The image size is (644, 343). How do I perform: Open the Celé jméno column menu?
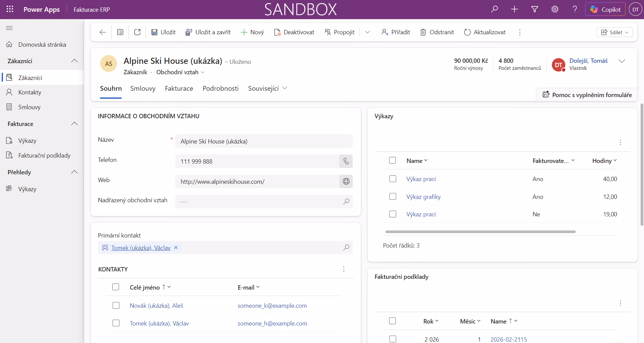point(150,287)
